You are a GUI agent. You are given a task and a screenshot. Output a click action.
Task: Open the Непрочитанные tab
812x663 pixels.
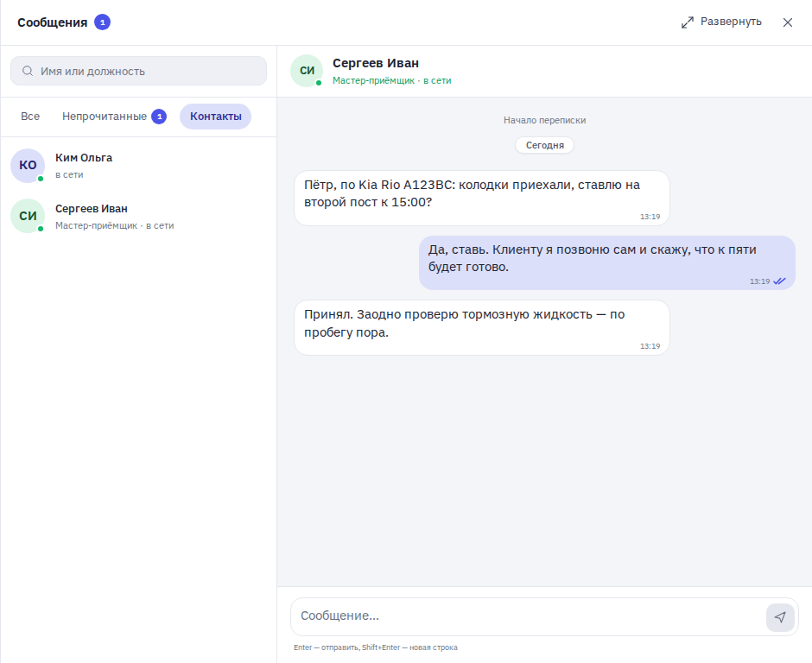coord(114,117)
